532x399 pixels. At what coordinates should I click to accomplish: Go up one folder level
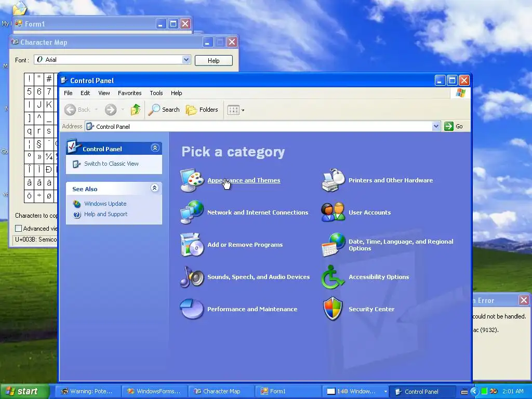[136, 110]
